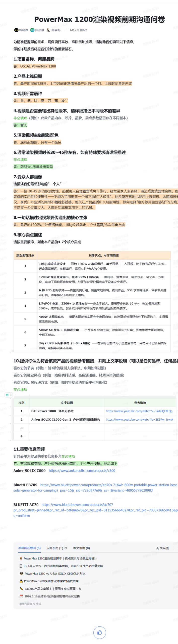Click the drag handle next to table icon
Viewport: 178px width, 644px height.
coord(11,395)
